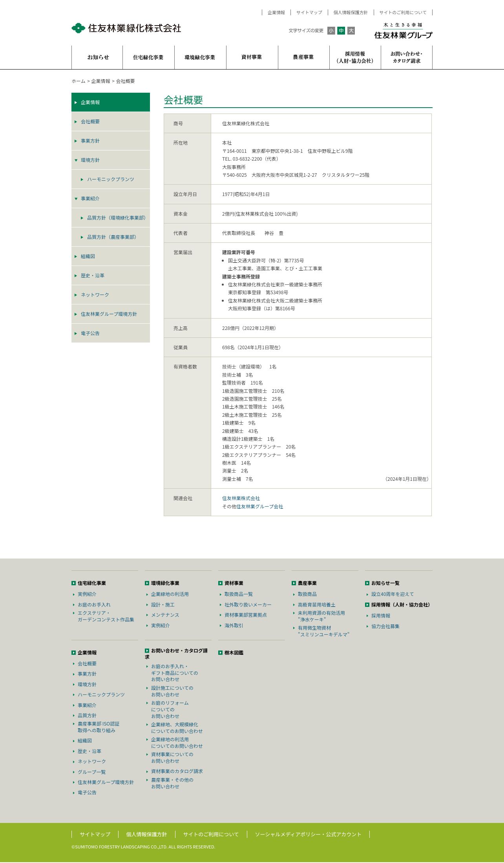504x863 pixels.
Task: Click footer 採用情報（人財・協力会社） heading icon
Action: click(x=367, y=605)
